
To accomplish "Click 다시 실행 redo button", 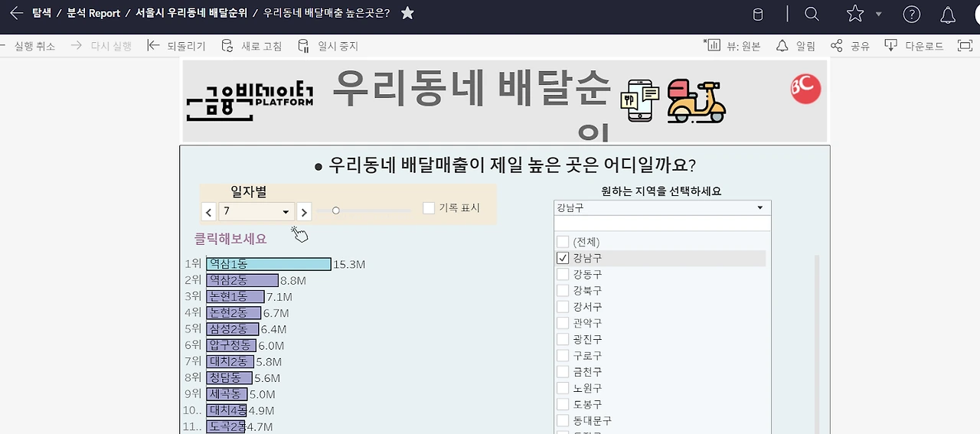I will 101,46.
